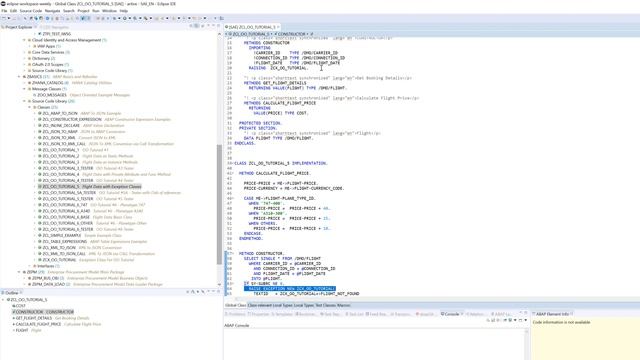The image size is (640, 360).
Task: Switch to the Problems tab
Action: 235,314
